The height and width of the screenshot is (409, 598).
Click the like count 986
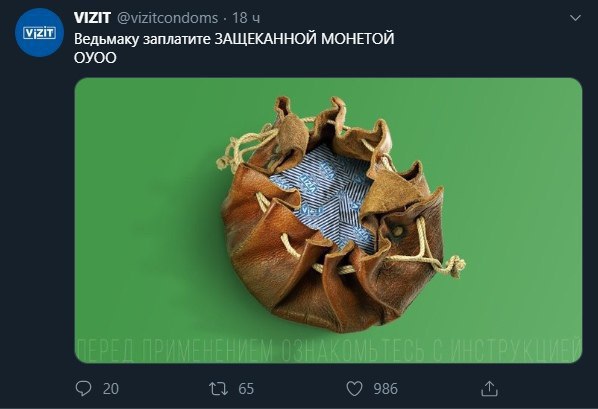[386, 389]
